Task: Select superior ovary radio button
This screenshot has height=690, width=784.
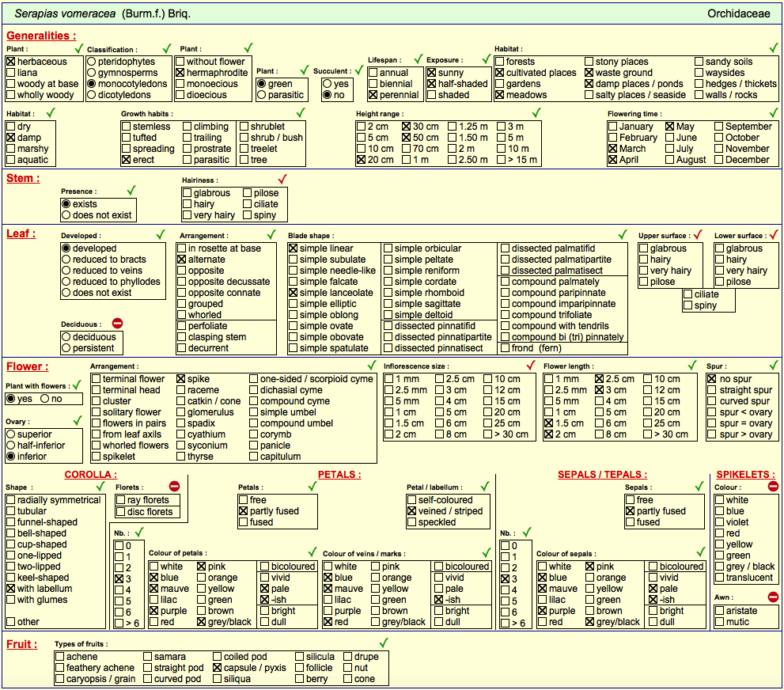Action: click(x=10, y=434)
